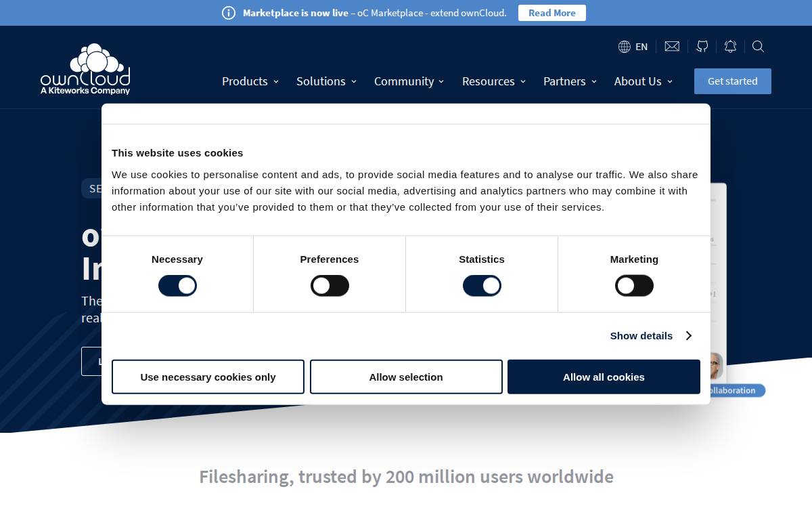Click Allow all cookies button
The height and width of the screenshot is (508, 812).
click(x=604, y=377)
